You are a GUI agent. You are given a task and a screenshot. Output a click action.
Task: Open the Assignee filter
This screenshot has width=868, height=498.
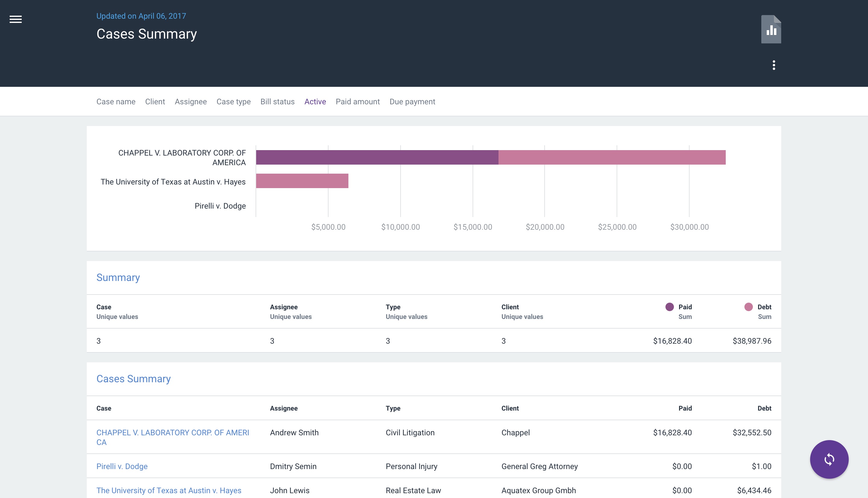coord(190,102)
